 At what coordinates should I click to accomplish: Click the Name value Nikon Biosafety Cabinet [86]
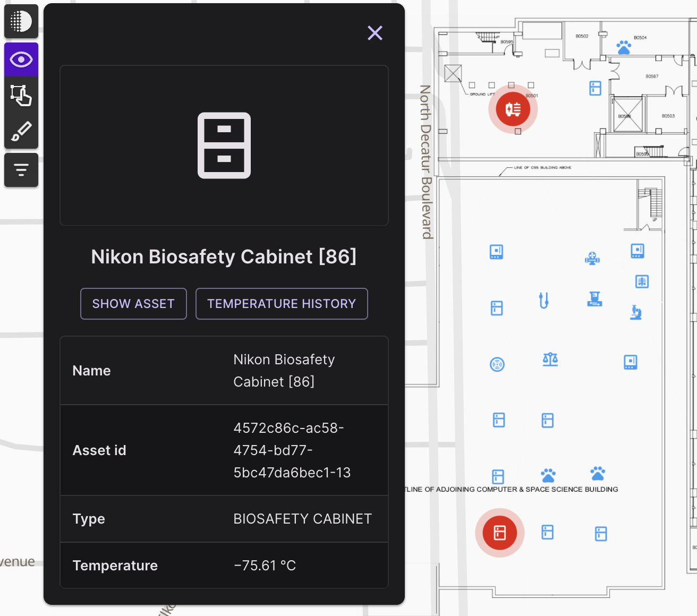point(284,371)
